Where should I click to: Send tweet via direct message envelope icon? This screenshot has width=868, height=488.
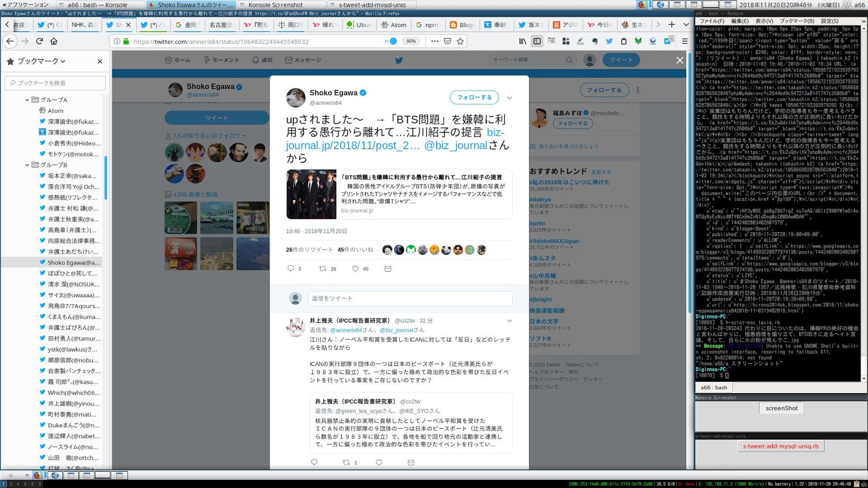click(388, 268)
